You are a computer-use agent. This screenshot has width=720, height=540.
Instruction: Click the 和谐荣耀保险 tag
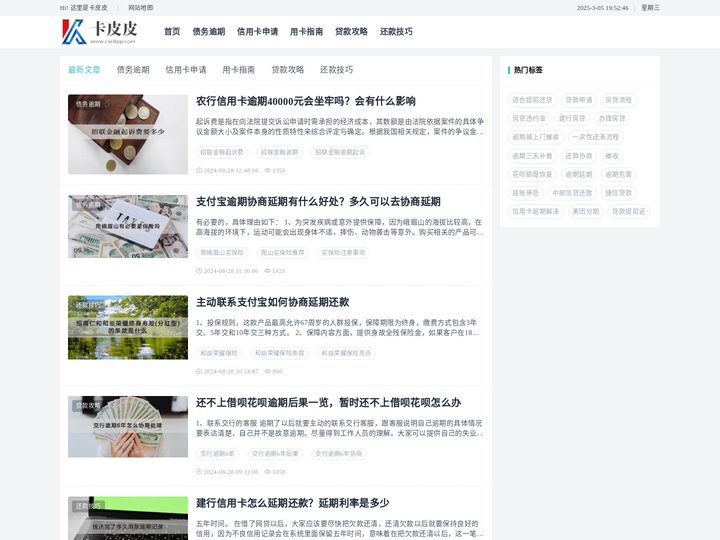pyautogui.click(x=219, y=353)
